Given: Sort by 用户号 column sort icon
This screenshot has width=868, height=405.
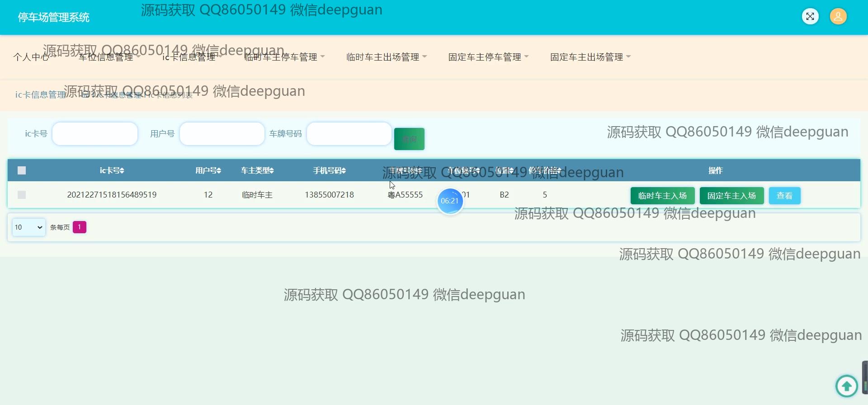Looking at the screenshot, I should [219, 171].
